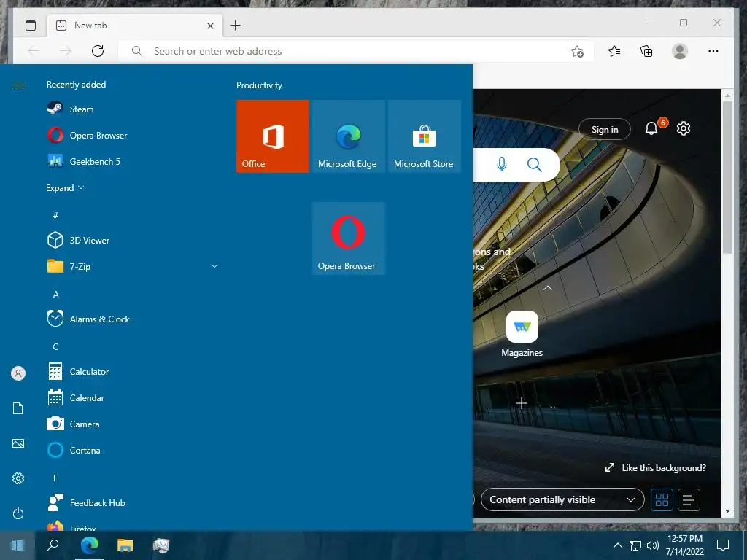Jump to the # letter header
The height and width of the screenshot is (560, 747).
coord(55,215)
